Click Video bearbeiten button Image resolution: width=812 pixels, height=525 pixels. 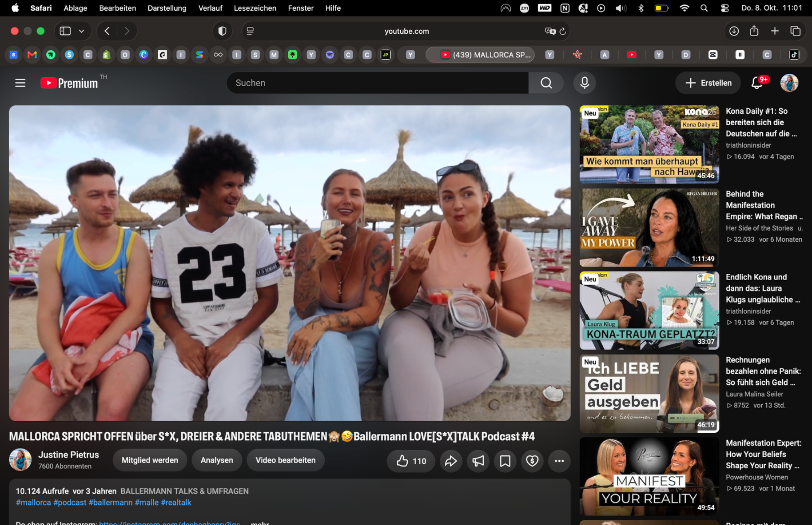[x=285, y=460]
